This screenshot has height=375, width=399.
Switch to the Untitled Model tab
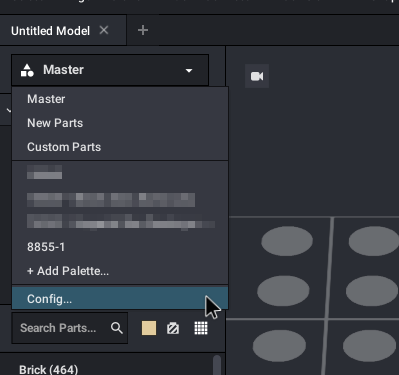tap(50, 31)
